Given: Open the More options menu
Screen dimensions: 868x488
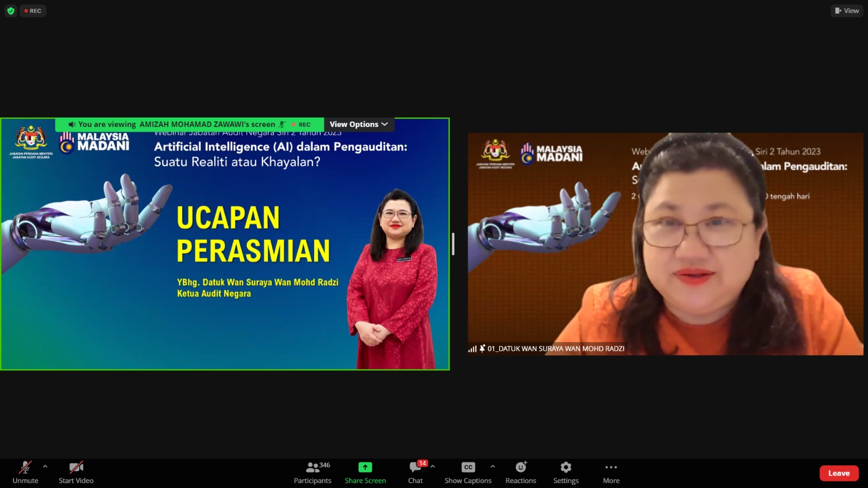Looking at the screenshot, I should 611,472.
